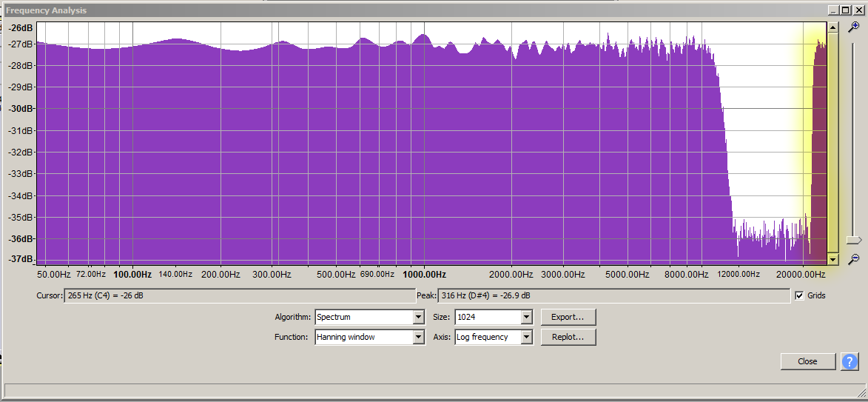
Task: Click the zoom in magnifier icon
Action: pyautogui.click(x=854, y=27)
